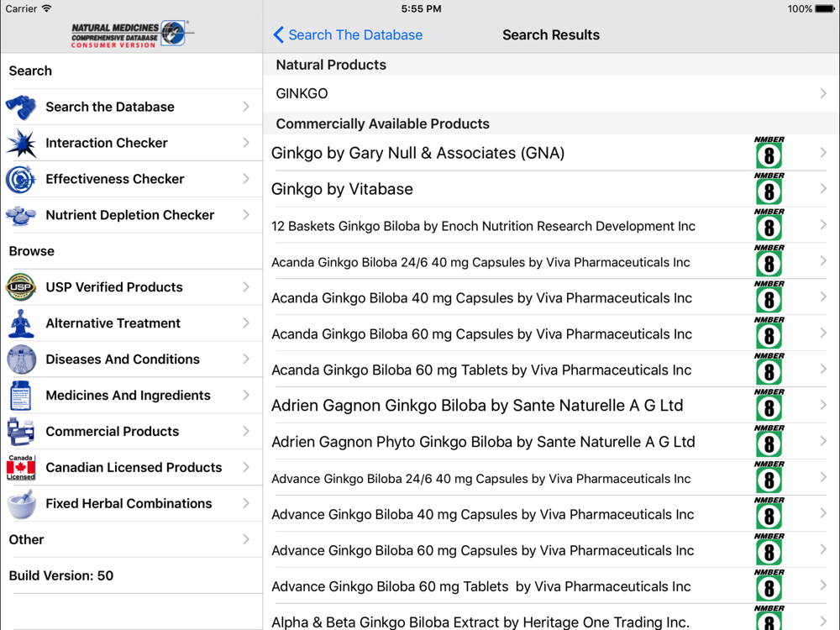Click the USP Verified badge icon
Image resolution: width=840 pixels, height=630 pixels.
[21, 287]
